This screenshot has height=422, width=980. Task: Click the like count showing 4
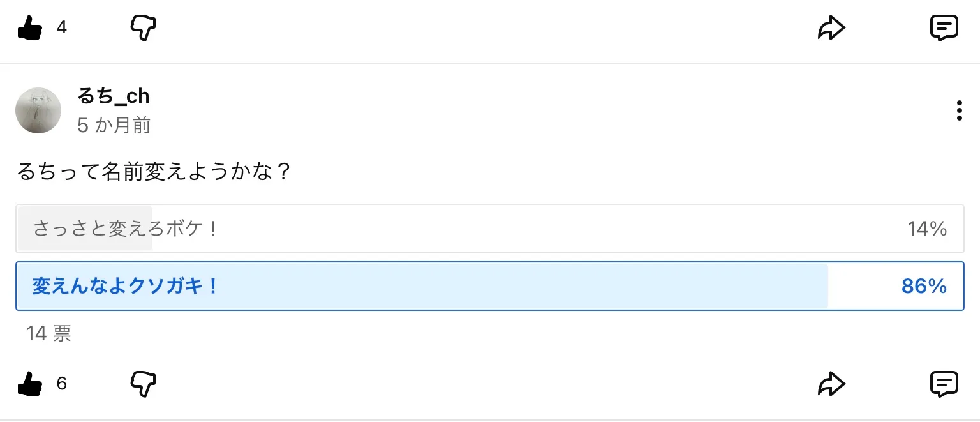62,28
